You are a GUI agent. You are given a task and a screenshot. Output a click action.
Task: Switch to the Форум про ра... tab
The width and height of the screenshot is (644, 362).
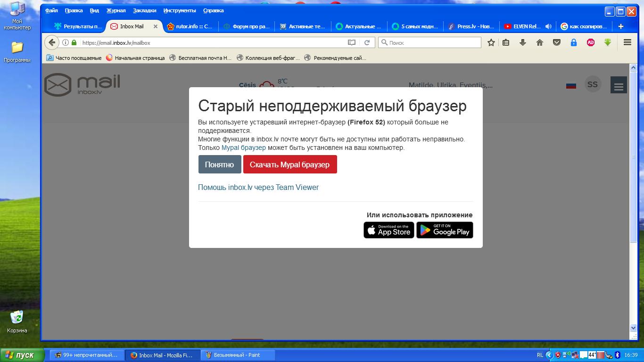click(x=247, y=26)
